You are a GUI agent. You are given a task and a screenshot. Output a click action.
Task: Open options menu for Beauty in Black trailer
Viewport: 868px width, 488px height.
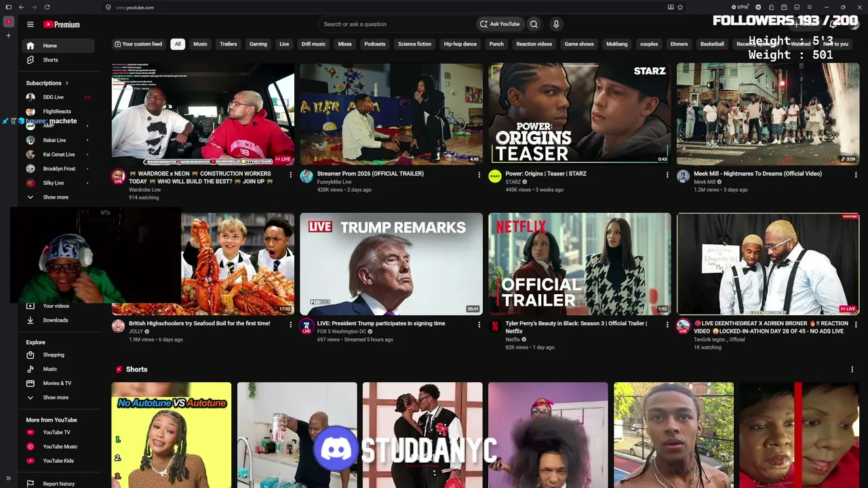667,325
